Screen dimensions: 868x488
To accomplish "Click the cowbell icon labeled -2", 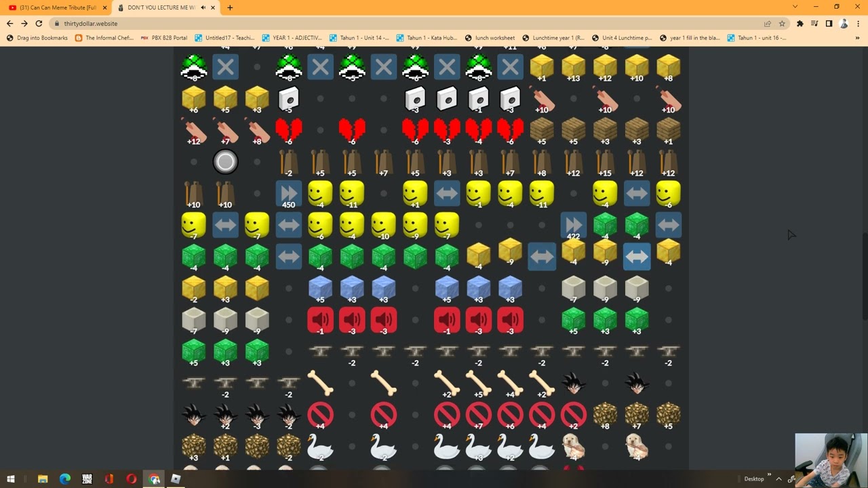I will (289, 163).
